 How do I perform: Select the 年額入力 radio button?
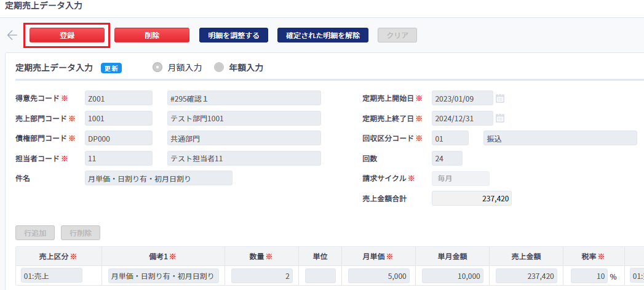point(220,68)
